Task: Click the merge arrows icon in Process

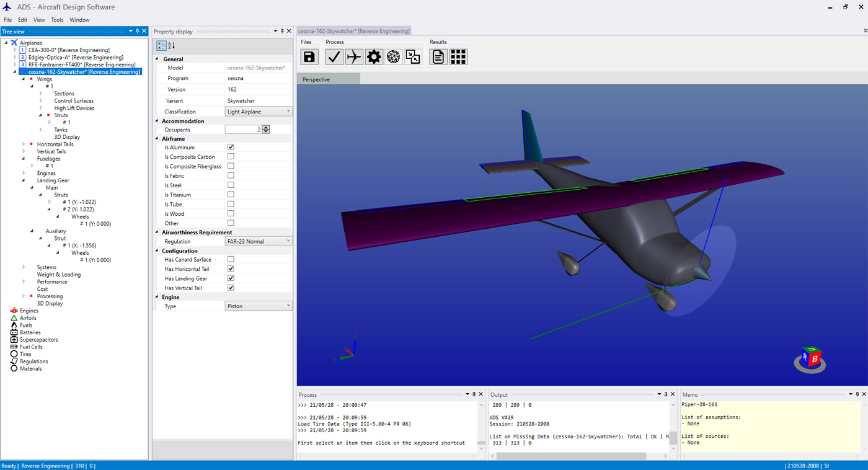Action: click(x=413, y=57)
